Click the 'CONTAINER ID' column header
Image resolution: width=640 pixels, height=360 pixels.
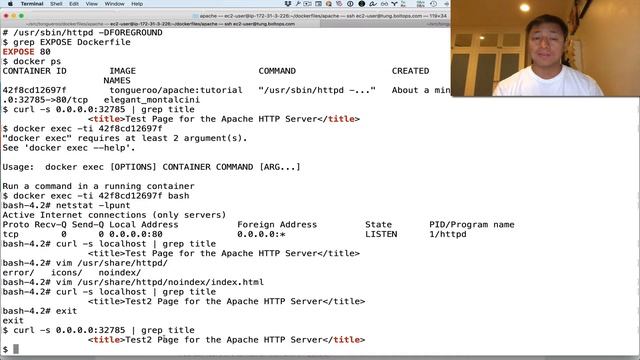34,71
